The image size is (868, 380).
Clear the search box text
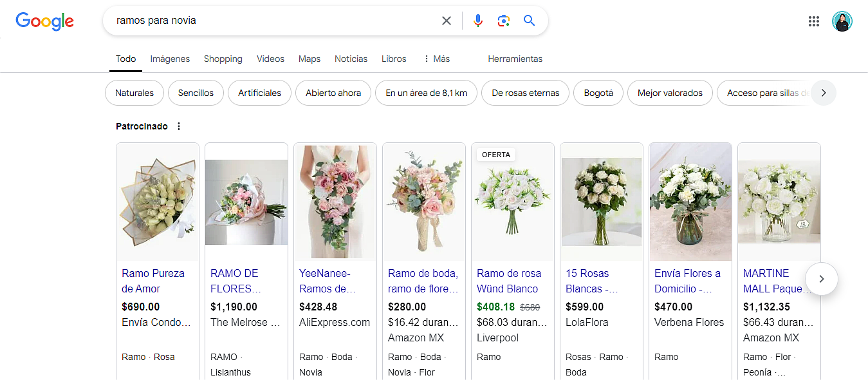446,21
